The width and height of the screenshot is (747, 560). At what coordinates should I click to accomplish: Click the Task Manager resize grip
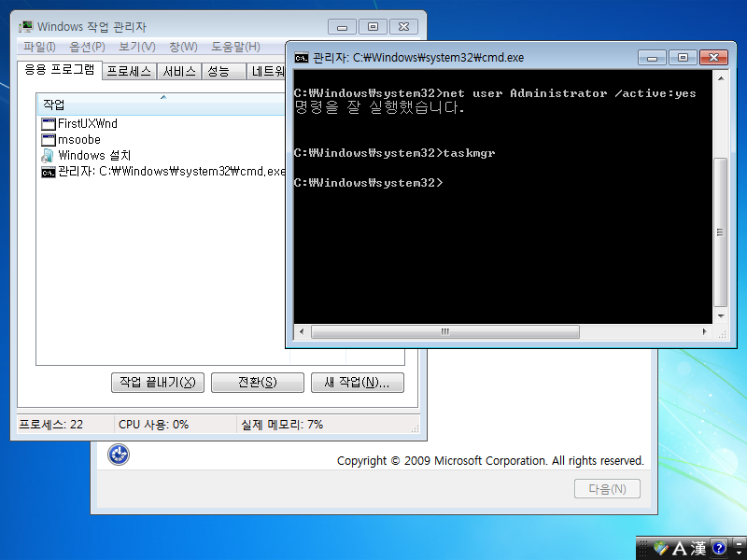(x=415, y=428)
